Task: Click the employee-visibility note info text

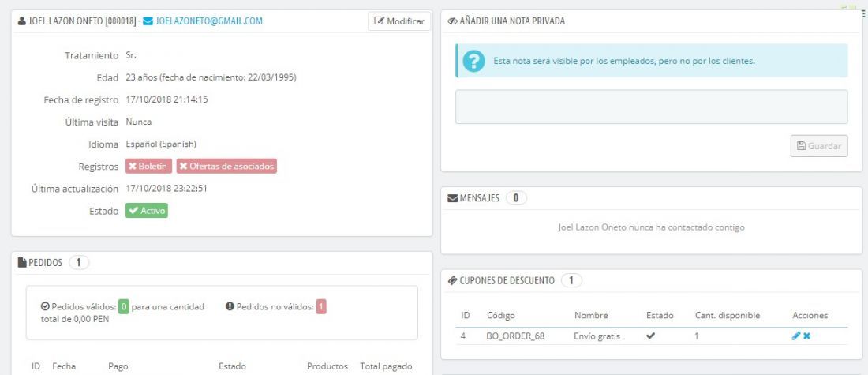Action: coord(624,61)
